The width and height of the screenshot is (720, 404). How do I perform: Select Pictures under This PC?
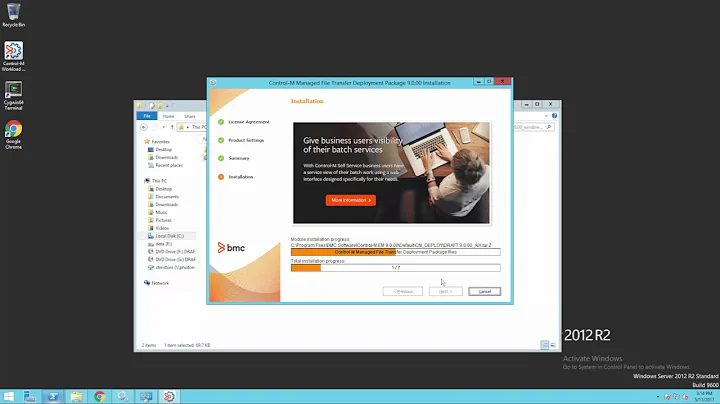[x=163, y=220]
